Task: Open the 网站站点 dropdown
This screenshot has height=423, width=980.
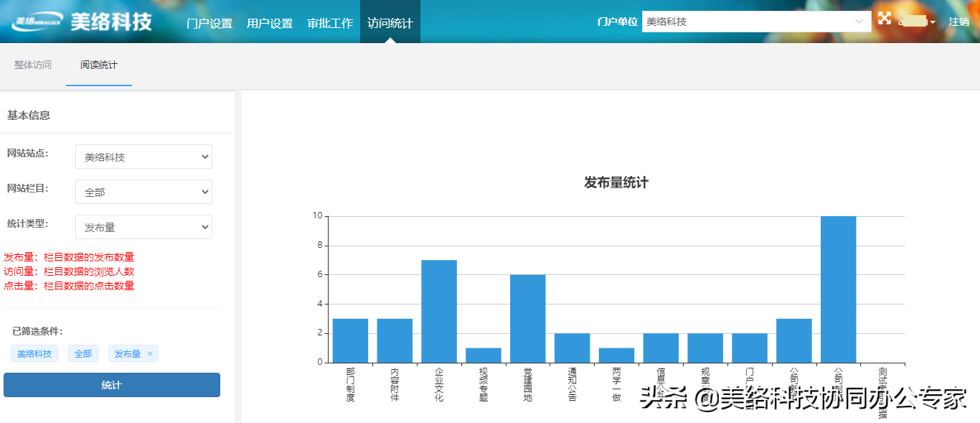Action: point(143,157)
